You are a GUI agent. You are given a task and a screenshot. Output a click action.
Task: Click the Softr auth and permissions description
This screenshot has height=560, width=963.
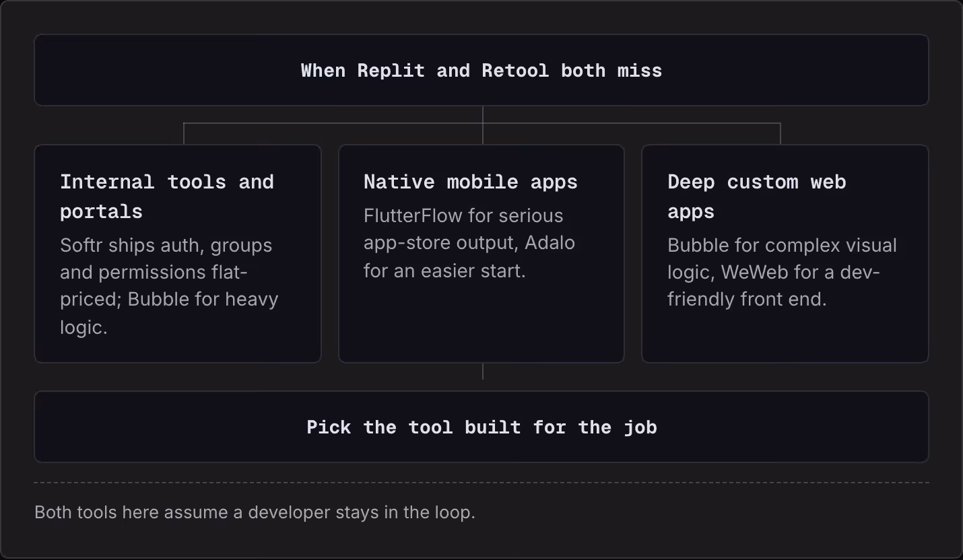[169, 286]
